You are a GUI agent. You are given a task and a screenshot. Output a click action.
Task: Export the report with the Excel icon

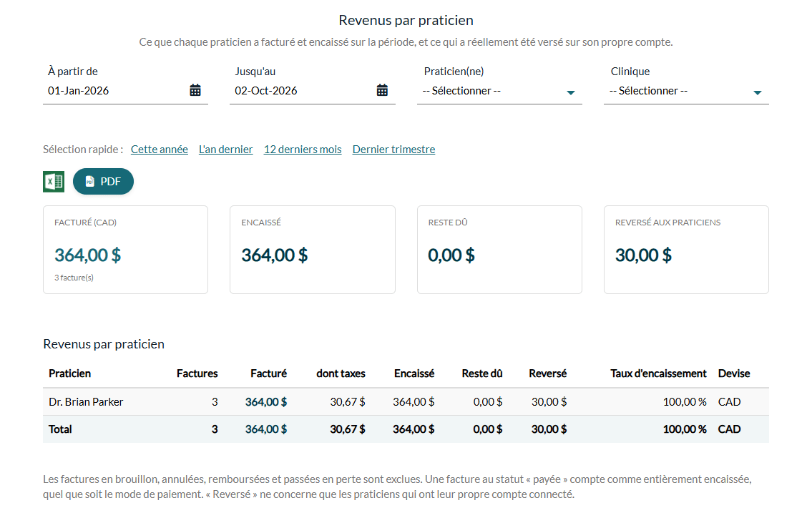[x=54, y=182]
